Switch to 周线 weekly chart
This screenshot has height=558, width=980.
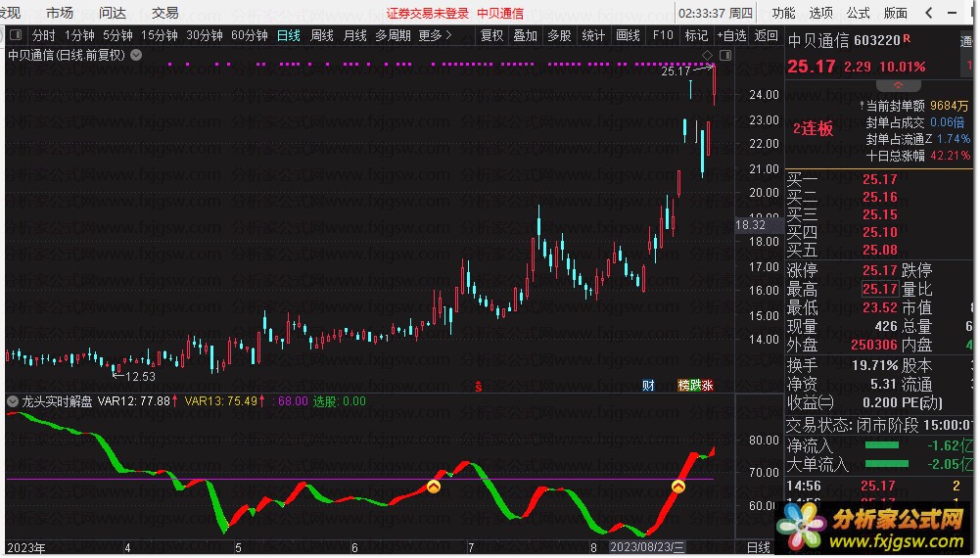[322, 35]
